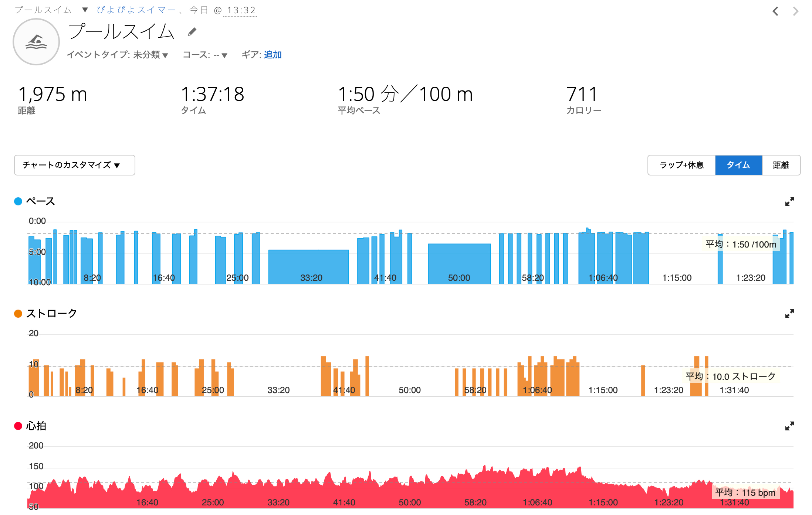The width and height of the screenshot is (812, 515).
Task: Select the タイム chart axis option
Action: point(738,165)
